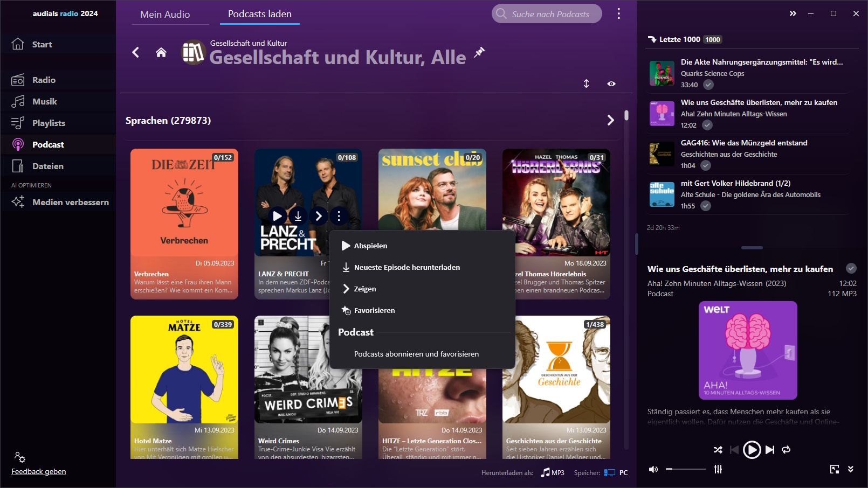Open the sort order arrows icon
The image size is (868, 488).
point(587,83)
